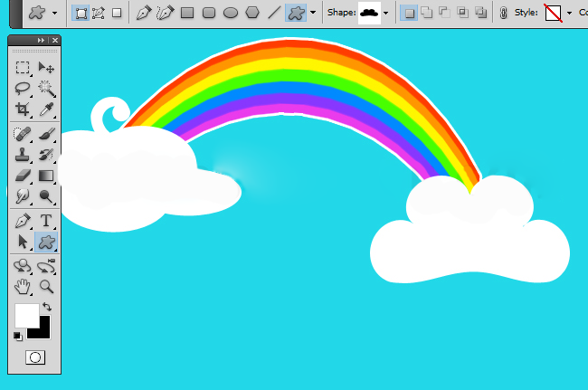Viewport: 588px width, 390px height.
Task: Select the Smudge tool
Action: coord(23,196)
